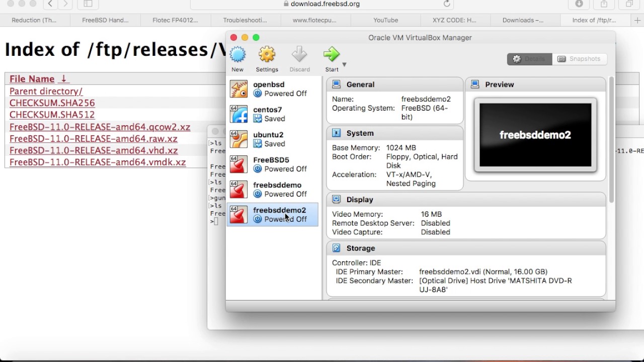This screenshot has width=644, height=362.
Task: Open CHECKSUM.SHA256 link
Action: [52, 103]
